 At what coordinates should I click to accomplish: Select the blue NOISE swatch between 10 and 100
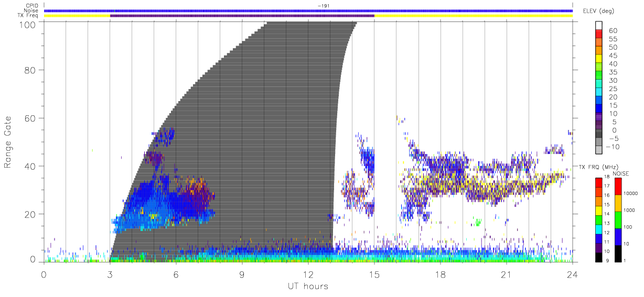(x=618, y=236)
